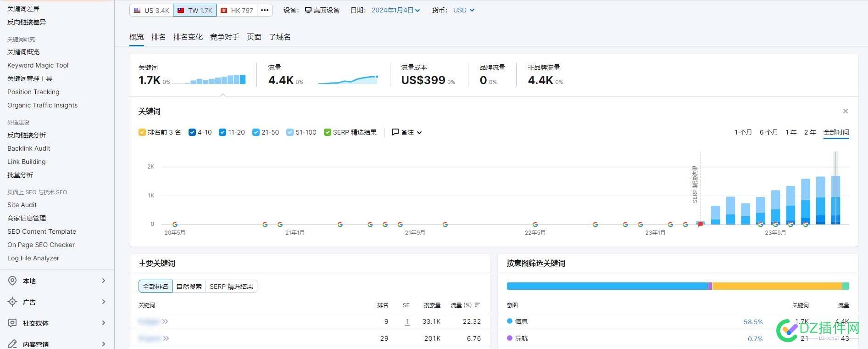Toggle the 51-100 ranking checkbox
The height and width of the screenshot is (349, 868).
pos(290,132)
